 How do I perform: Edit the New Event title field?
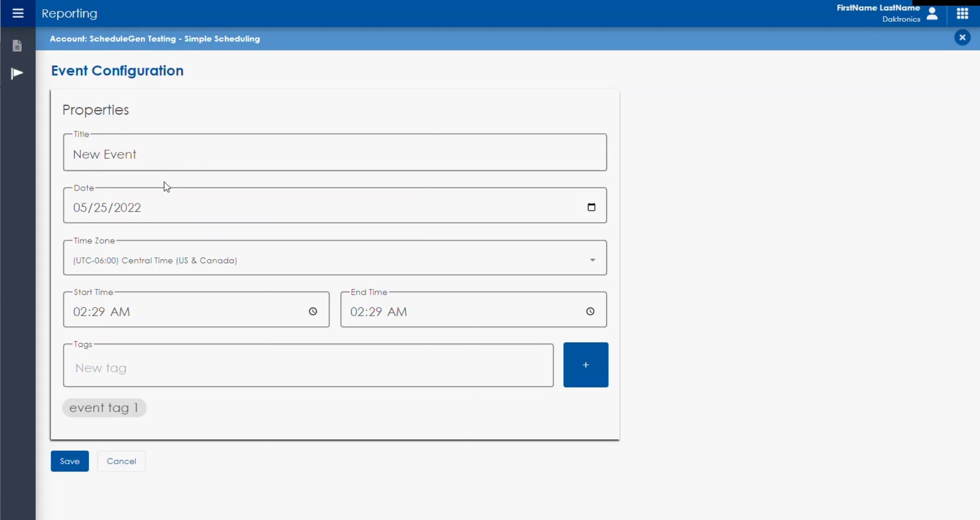pyautogui.click(x=335, y=153)
